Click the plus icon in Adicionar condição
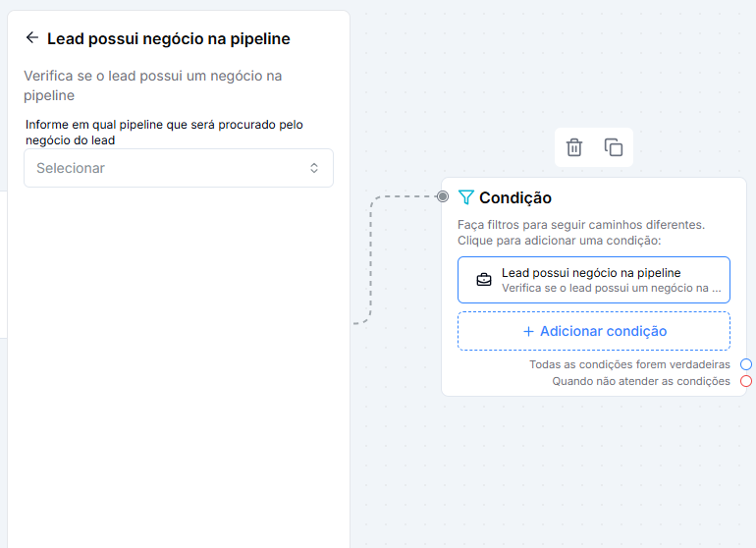 pyautogui.click(x=528, y=331)
